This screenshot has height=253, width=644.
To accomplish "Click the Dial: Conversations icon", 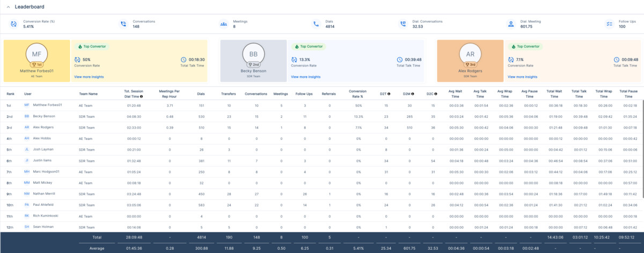I will coord(403,24).
